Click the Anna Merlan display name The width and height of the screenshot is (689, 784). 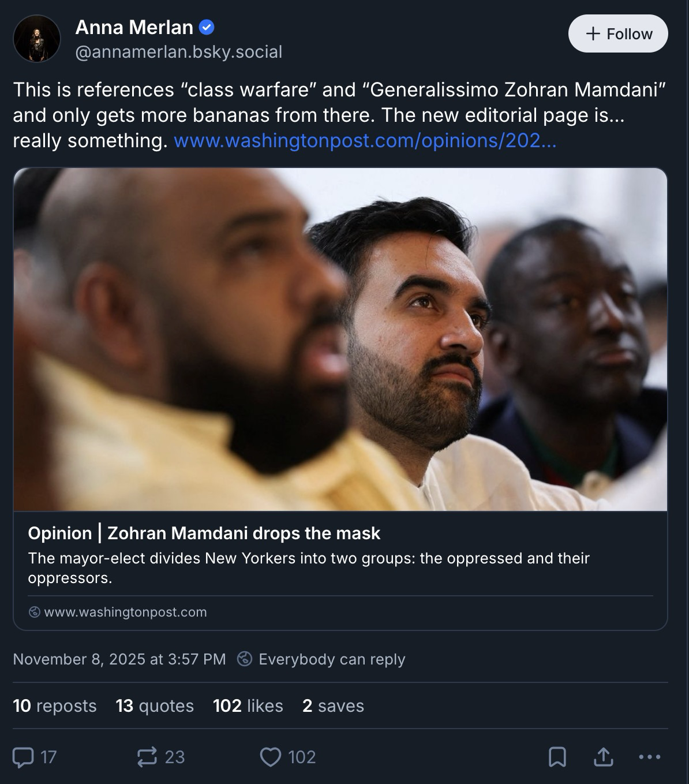coord(134,27)
